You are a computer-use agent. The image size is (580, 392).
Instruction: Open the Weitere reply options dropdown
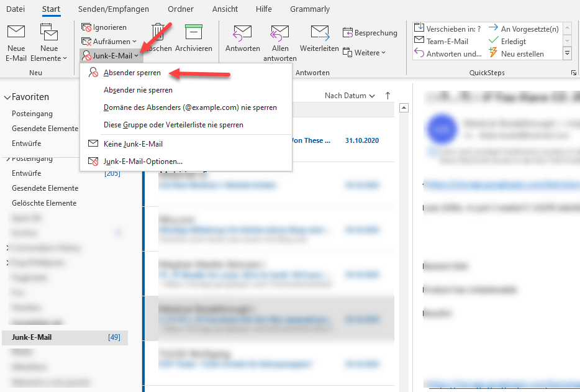(x=365, y=53)
